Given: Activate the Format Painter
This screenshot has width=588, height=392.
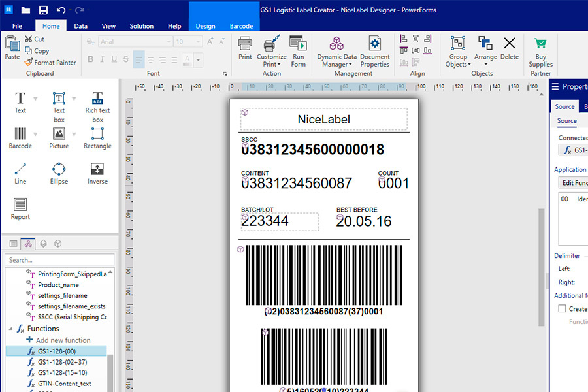Looking at the screenshot, I should tap(50, 62).
